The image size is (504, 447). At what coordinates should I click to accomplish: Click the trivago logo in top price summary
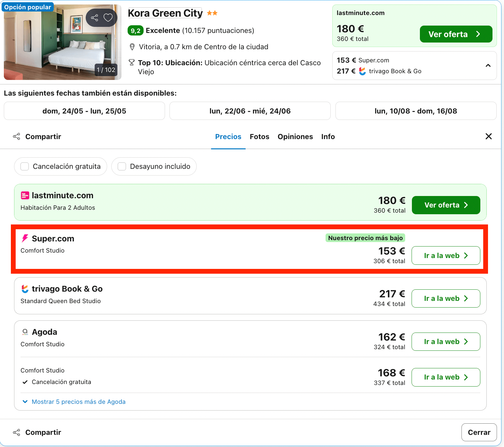[x=362, y=71]
